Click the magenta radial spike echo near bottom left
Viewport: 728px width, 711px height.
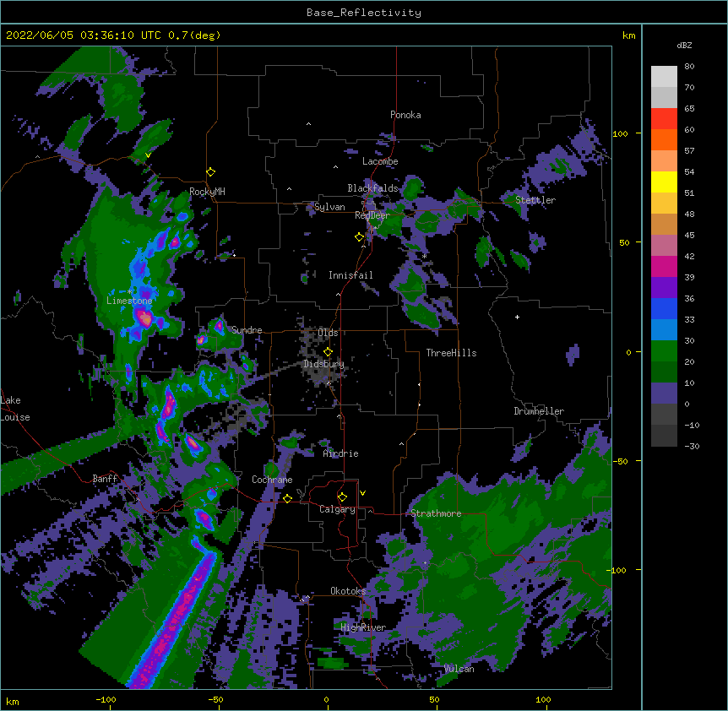(173, 621)
